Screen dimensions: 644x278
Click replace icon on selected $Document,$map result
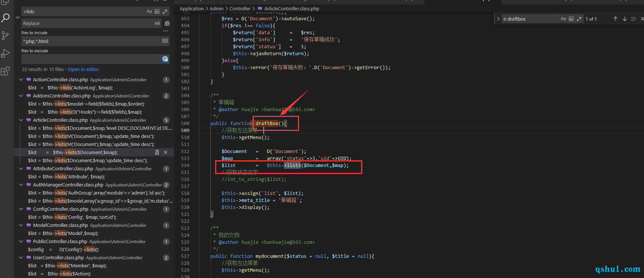(157, 152)
